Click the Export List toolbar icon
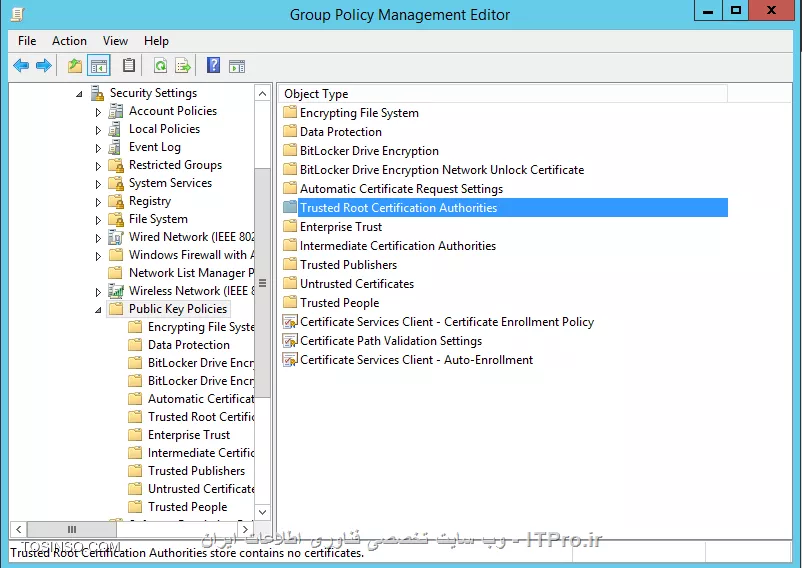The height and width of the screenshot is (568, 802). pos(183,65)
